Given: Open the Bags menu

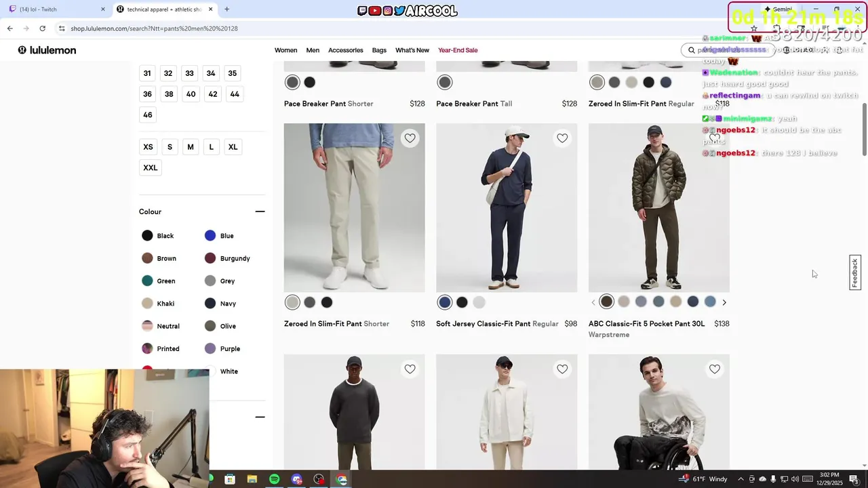Looking at the screenshot, I should click(x=379, y=50).
